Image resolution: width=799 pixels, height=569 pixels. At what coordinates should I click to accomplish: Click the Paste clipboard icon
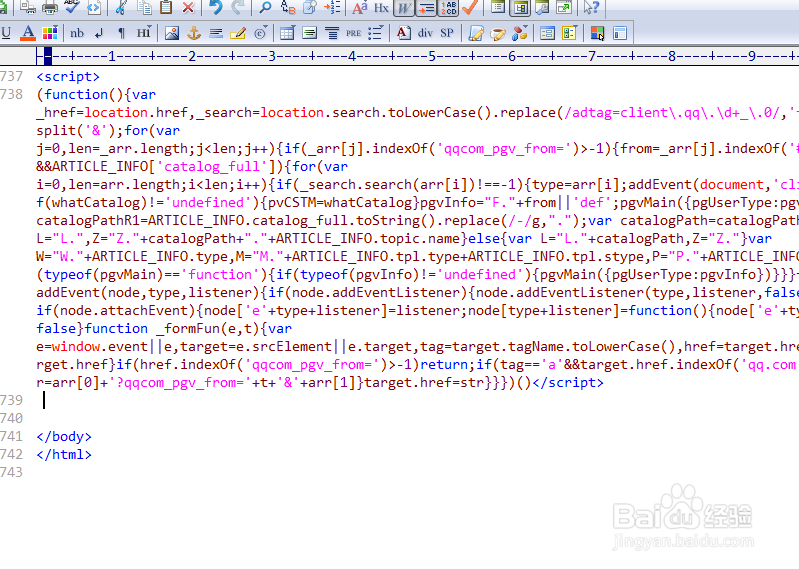click(166, 7)
